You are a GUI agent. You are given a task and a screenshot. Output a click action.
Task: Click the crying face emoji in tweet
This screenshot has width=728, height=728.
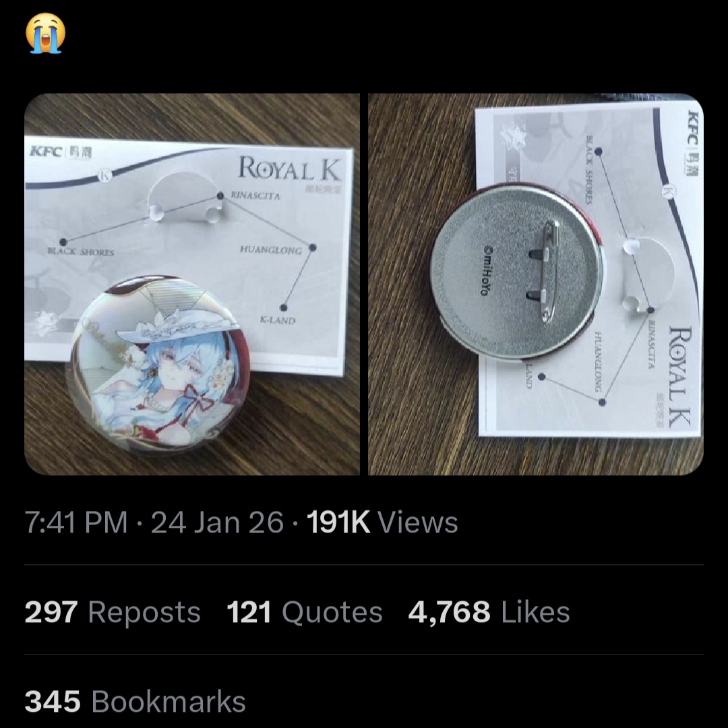[x=46, y=33]
